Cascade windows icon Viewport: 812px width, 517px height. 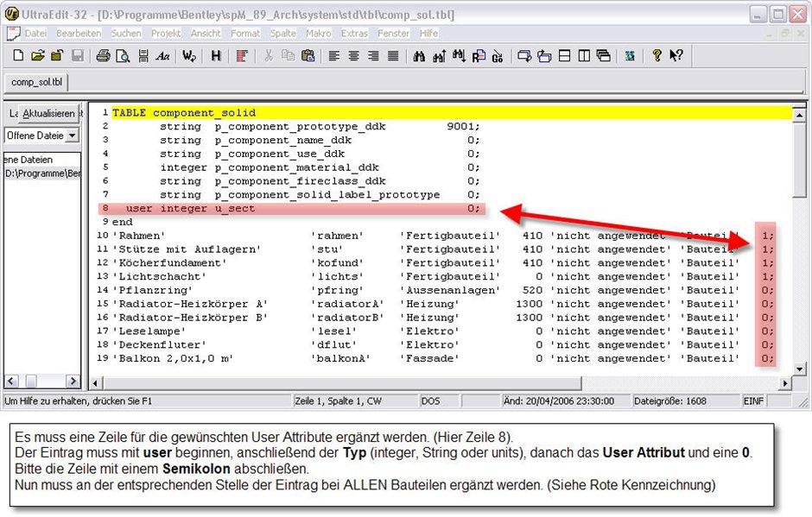click(604, 55)
